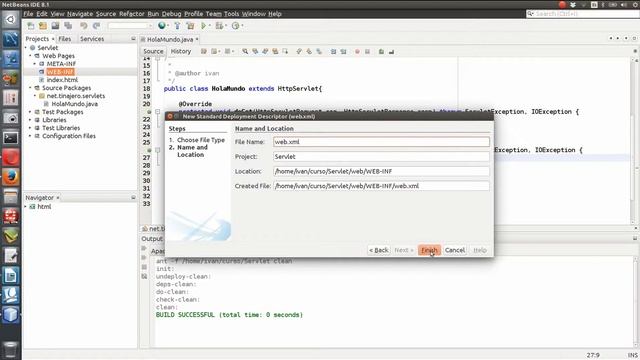Viewport: 640px width, 360px height.
Task: Select net.tinajero.servlets package node
Action: click(x=76, y=96)
